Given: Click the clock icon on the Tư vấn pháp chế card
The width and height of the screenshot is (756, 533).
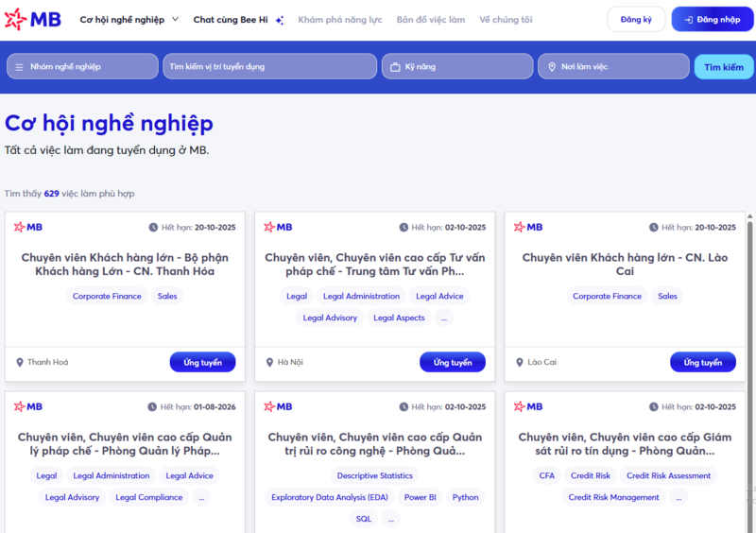Looking at the screenshot, I should coord(404,227).
